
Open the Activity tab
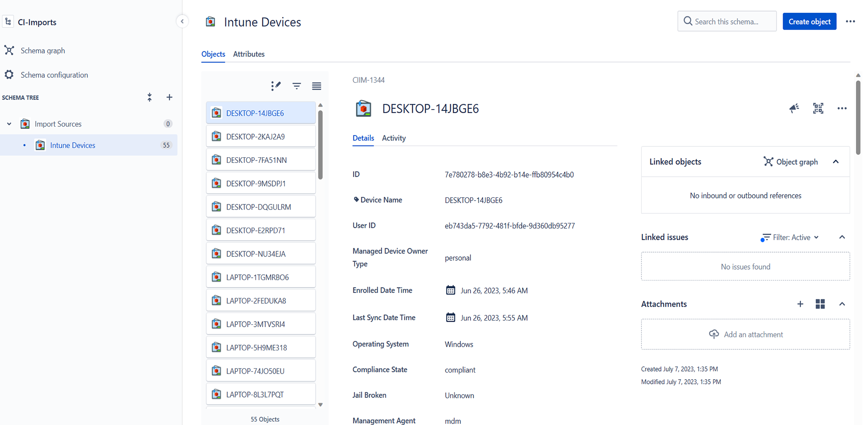click(x=394, y=138)
